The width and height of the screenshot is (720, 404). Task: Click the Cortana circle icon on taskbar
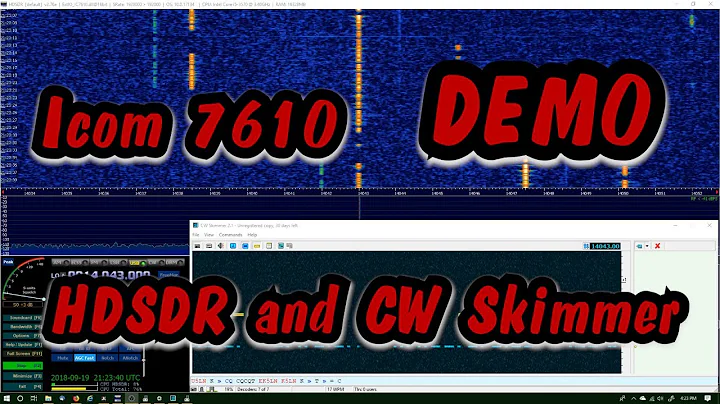click(x=20, y=398)
